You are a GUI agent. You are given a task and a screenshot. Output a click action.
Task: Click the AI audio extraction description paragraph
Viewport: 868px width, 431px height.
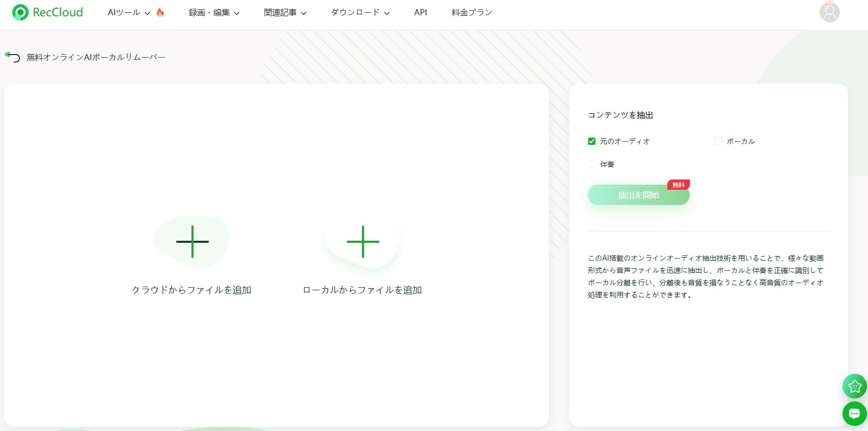[x=706, y=276]
